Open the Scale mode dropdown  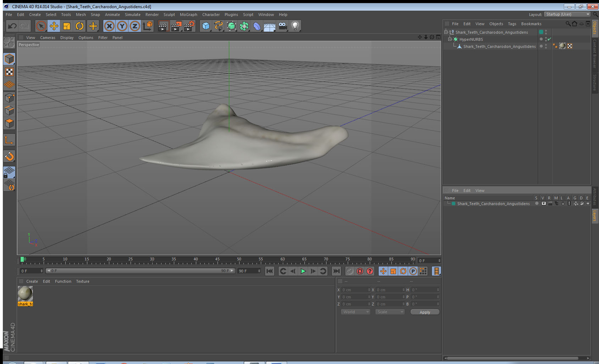pyautogui.click(x=390, y=312)
